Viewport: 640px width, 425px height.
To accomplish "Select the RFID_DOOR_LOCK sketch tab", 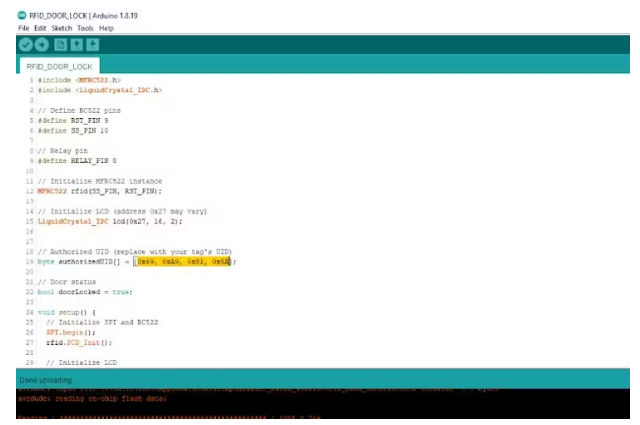I will tap(59, 66).
